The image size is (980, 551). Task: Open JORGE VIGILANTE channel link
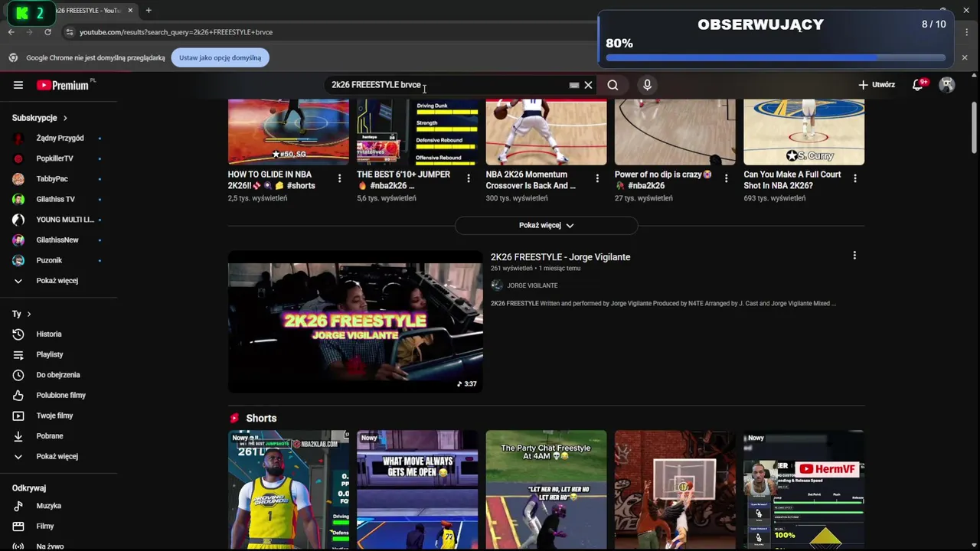click(532, 285)
